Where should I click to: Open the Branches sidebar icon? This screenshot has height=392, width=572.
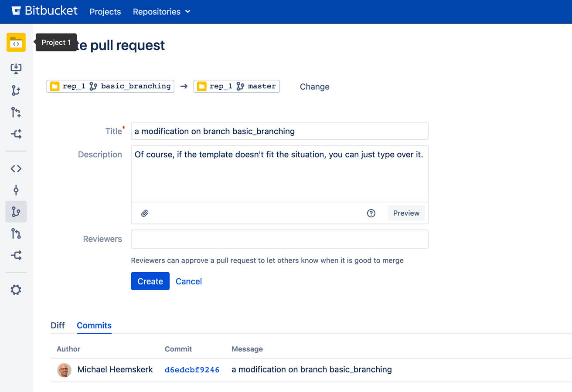(x=16, y=212)
